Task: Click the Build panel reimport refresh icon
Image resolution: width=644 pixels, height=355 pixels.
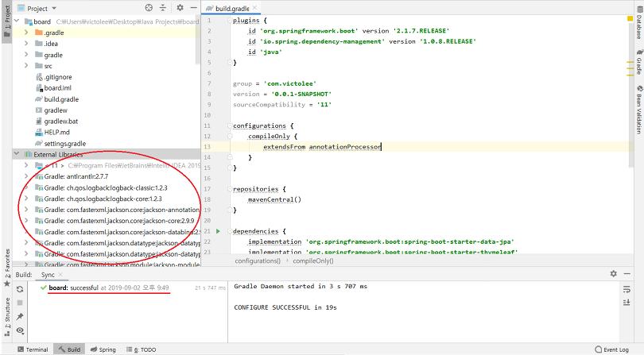Action: (20, 289)
